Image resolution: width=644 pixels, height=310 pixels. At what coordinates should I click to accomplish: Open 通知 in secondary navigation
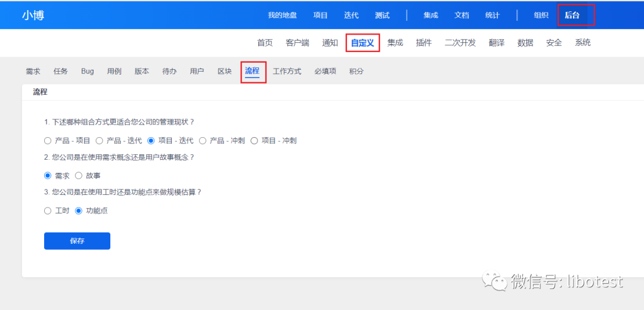pos(330,43)
